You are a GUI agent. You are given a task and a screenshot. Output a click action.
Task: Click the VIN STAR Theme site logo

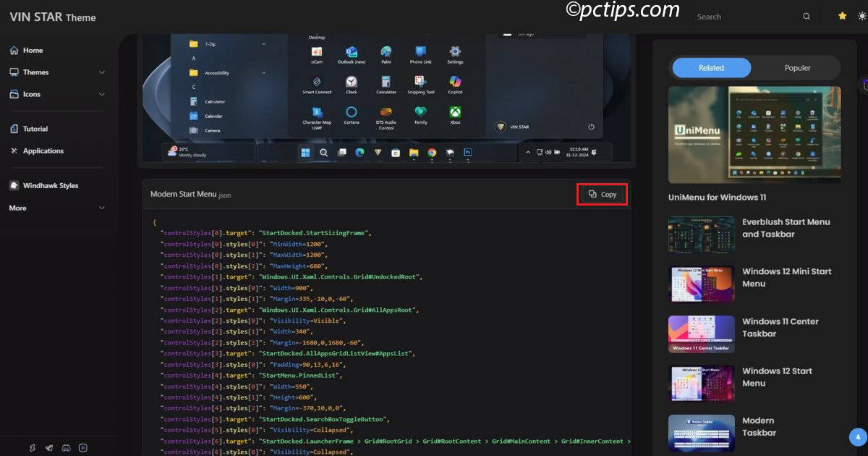(x=52, y=17)
